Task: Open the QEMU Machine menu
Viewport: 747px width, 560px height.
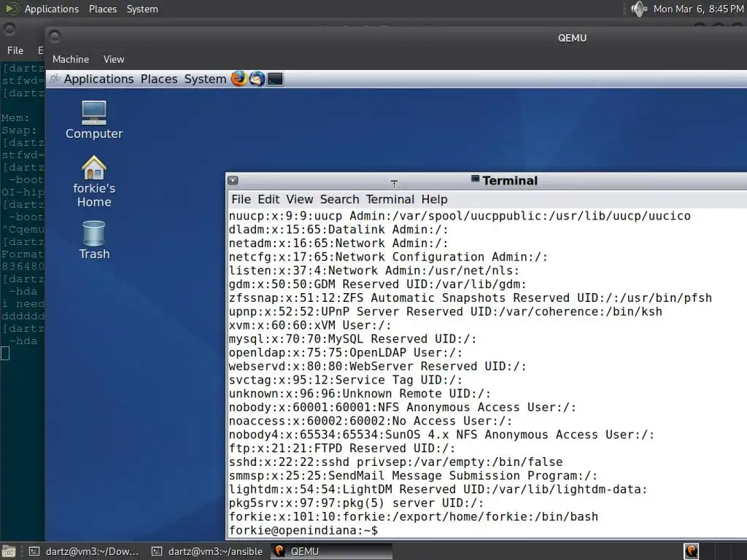Action: pyautogui.click(x=71, y=59)
